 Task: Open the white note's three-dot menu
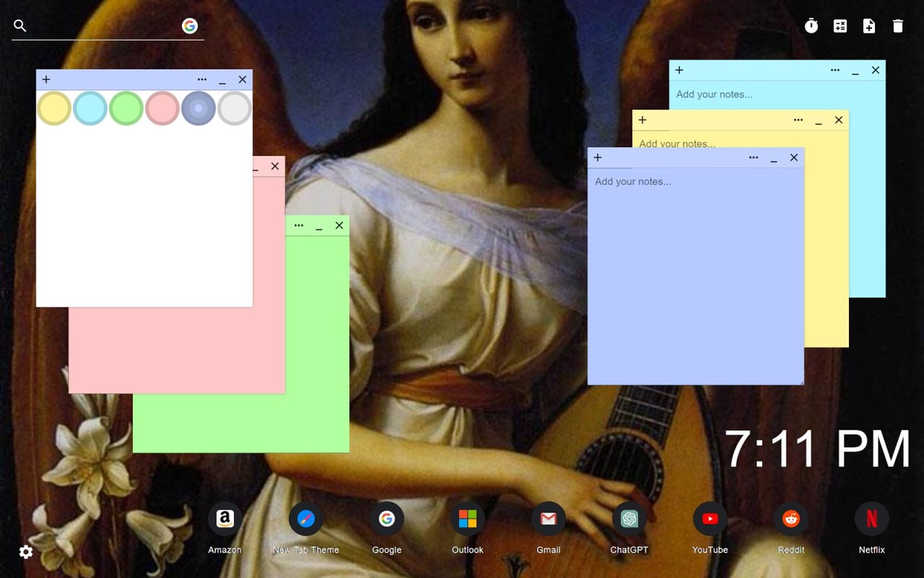202,79
